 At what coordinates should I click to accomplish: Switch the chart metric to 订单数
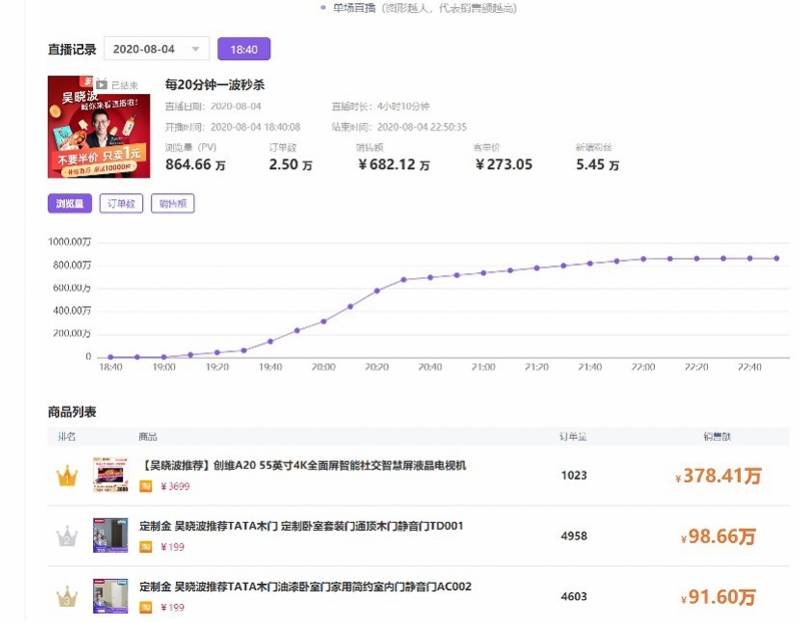pos(122,203)
